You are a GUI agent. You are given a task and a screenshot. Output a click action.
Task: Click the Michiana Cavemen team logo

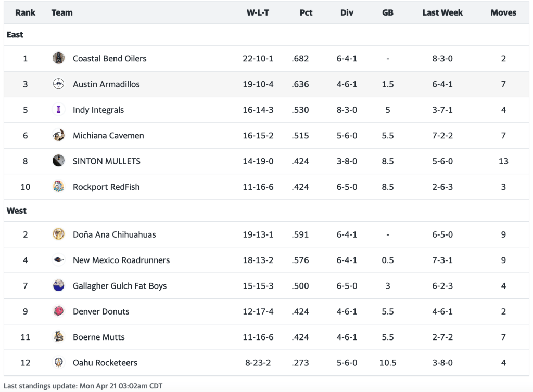tap(58, 136)
